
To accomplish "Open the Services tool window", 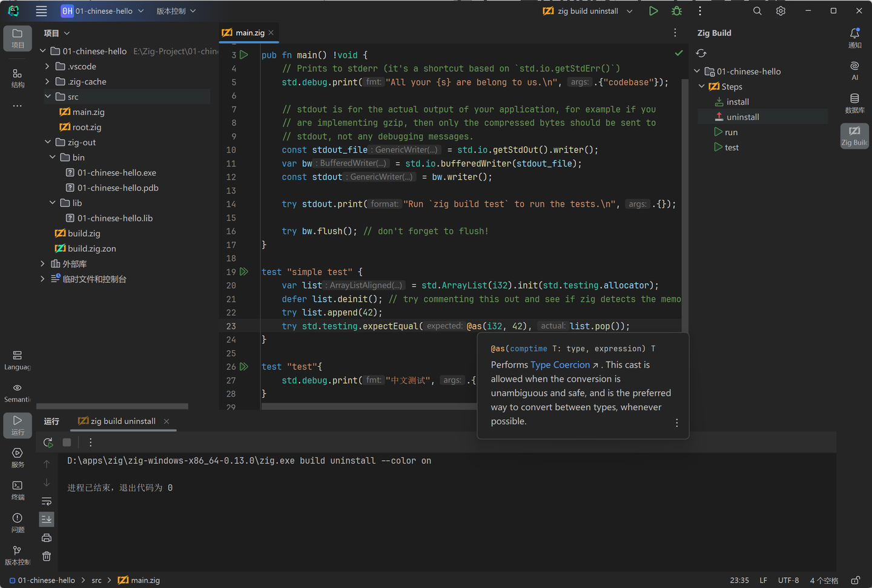I will (18, 457).
